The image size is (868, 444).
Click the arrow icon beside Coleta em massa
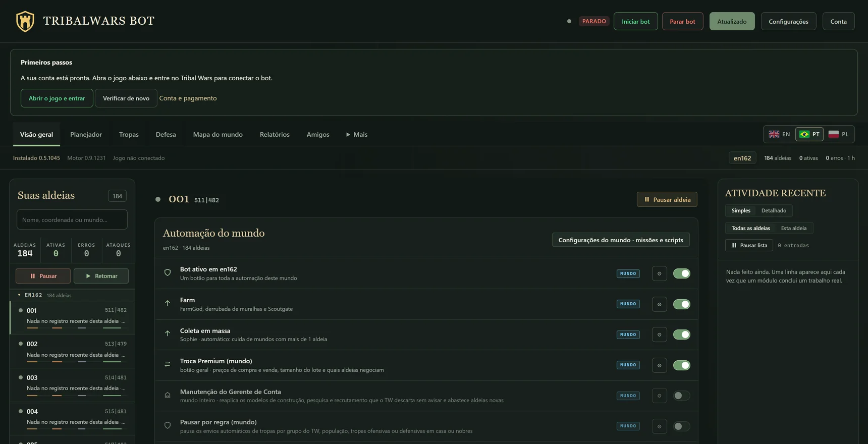(168, 334)
